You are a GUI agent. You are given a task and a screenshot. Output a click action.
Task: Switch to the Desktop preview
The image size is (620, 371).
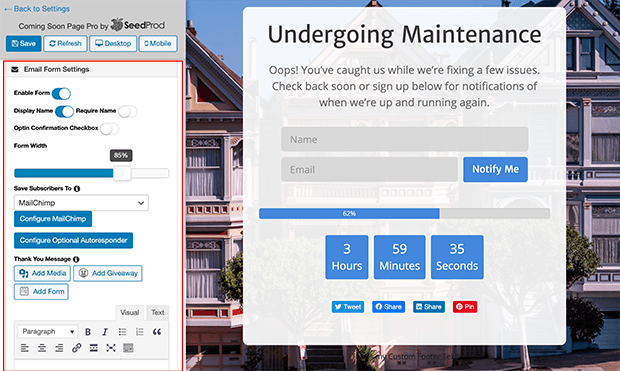(x=113, y=44)
